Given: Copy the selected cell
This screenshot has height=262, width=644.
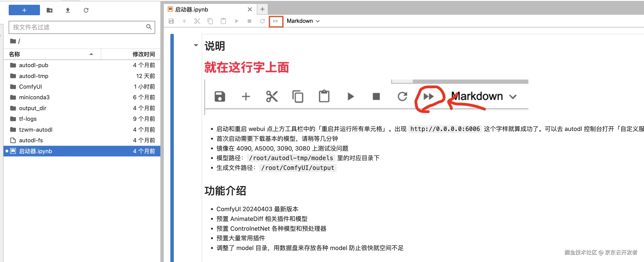Looking at the screenshot, I should click(x=210, y=21).
